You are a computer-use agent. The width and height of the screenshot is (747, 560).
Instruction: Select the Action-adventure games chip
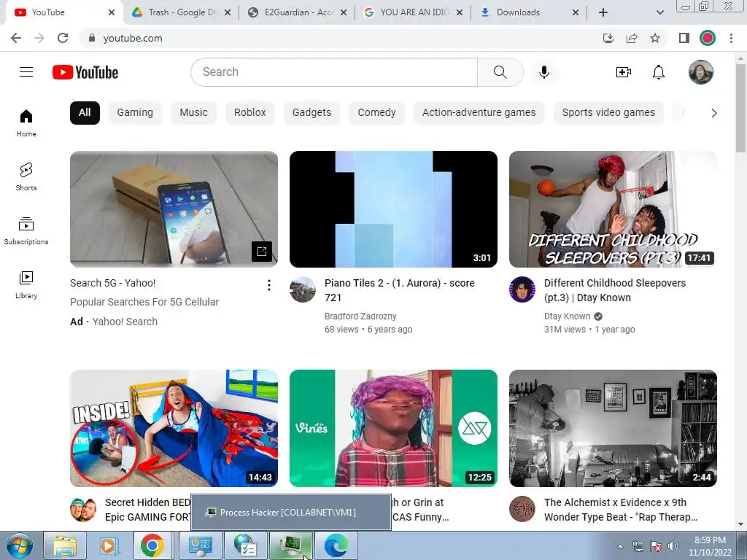[479, 113]
